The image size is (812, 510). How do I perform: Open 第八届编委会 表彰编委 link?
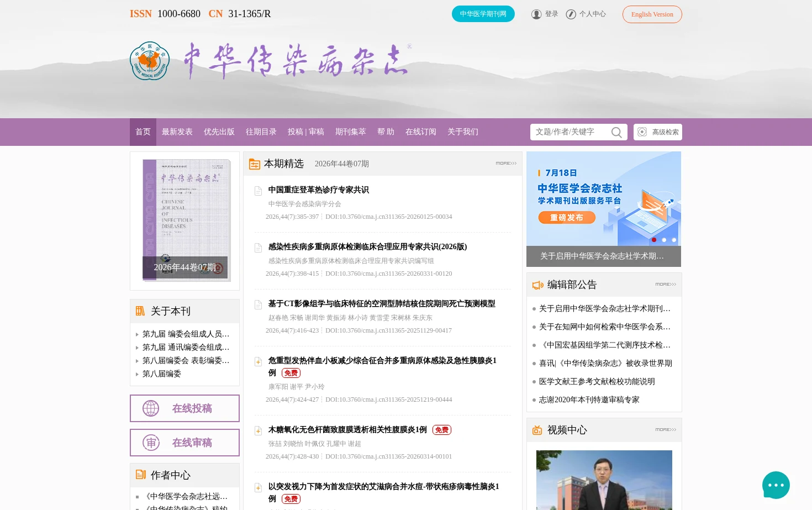click(x=186, y=361)
